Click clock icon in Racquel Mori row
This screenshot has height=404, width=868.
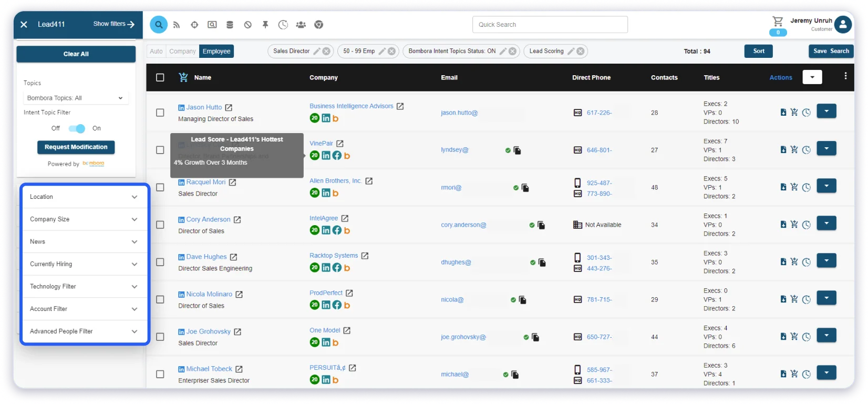pos(807,187)
